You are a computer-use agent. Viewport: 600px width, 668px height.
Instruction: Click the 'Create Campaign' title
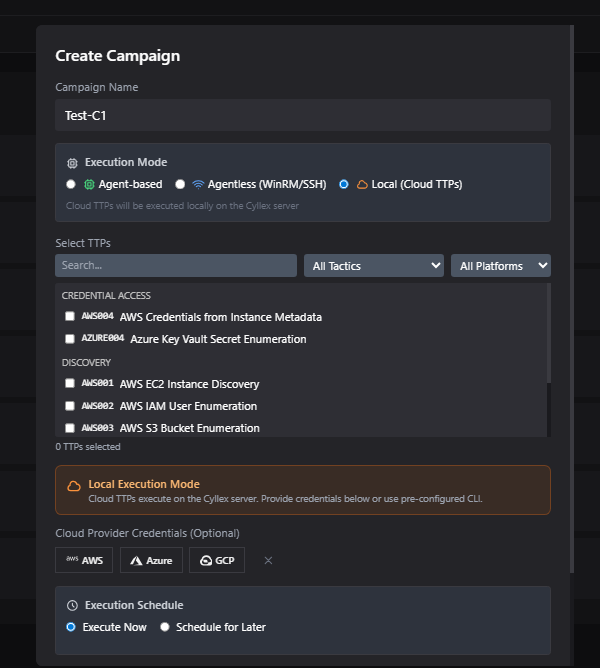[x=118, y=56]
